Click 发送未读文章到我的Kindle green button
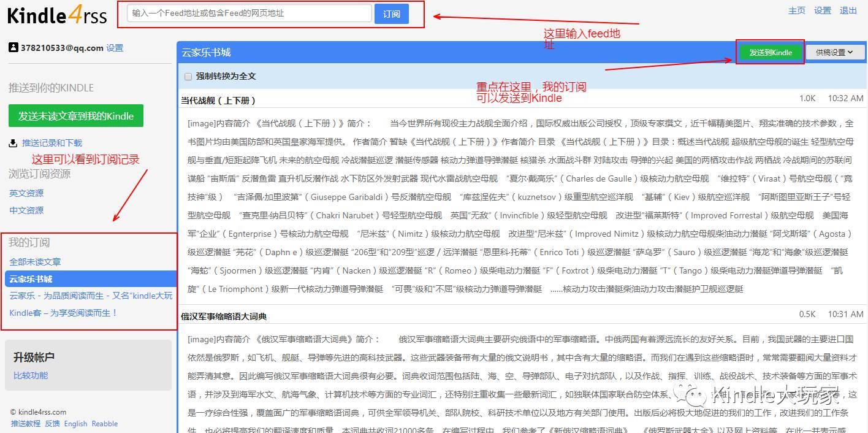 point(76,116)
